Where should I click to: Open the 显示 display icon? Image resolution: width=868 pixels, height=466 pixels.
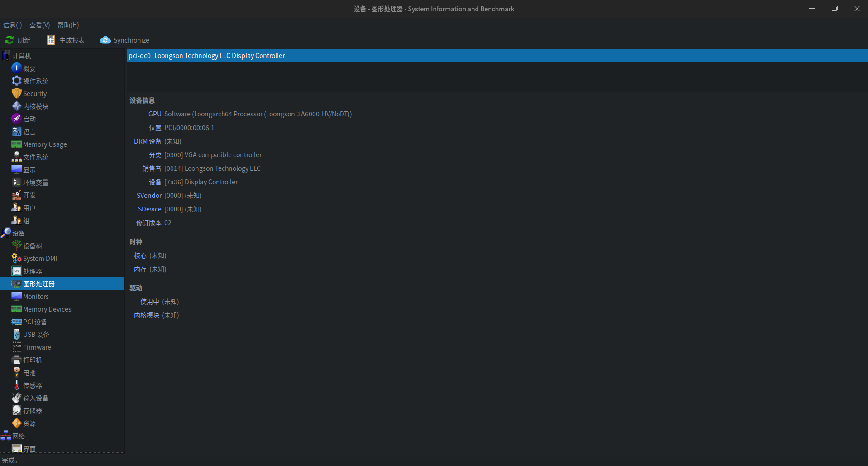tap(16, 169)
